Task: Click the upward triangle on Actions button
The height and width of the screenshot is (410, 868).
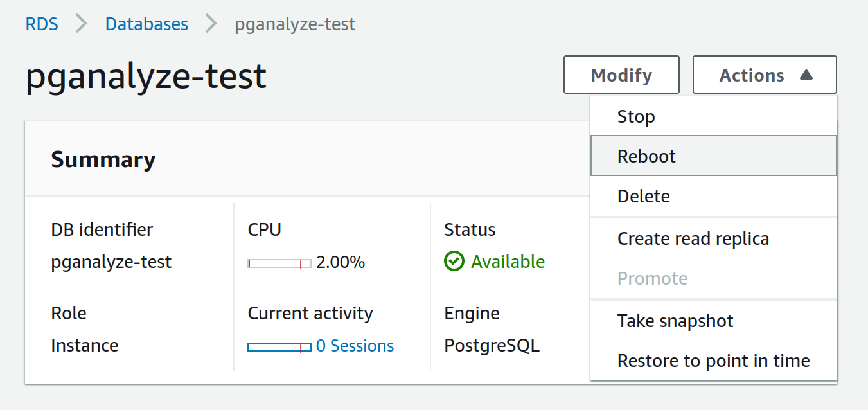Action: click(806, 75)
